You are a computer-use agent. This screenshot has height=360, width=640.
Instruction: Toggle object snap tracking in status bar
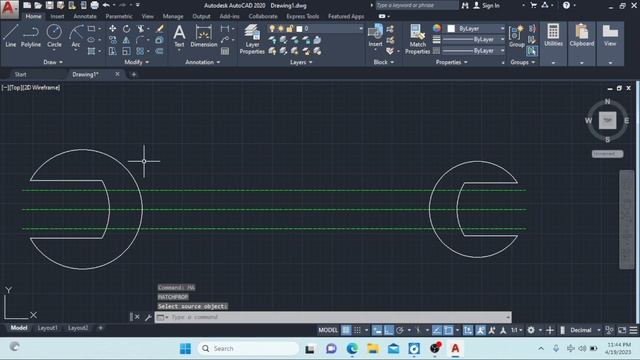437,330
